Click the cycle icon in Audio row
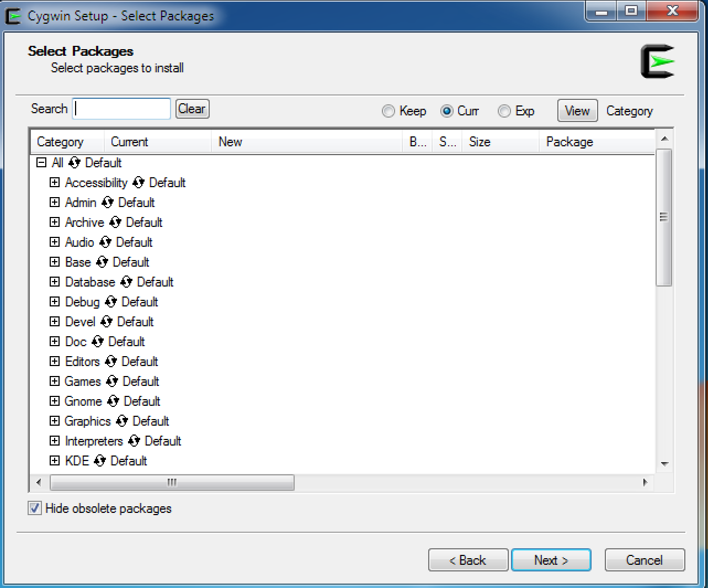This screenshot has width=708, height=588. point(105,242)
